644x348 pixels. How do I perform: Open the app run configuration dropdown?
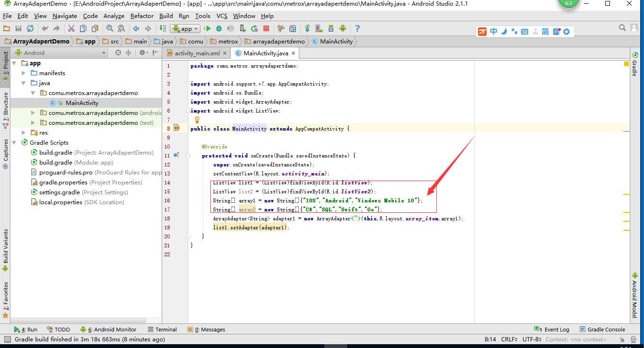coord(185,29)
